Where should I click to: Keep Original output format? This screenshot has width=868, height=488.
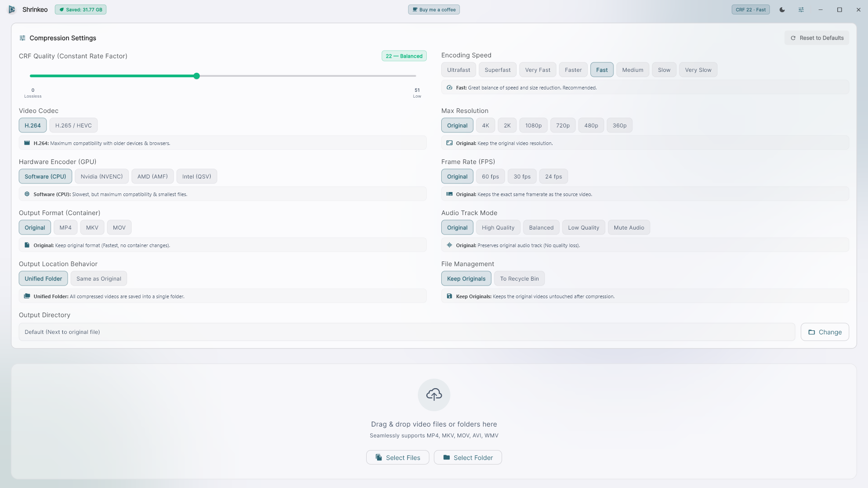point(35,228)
